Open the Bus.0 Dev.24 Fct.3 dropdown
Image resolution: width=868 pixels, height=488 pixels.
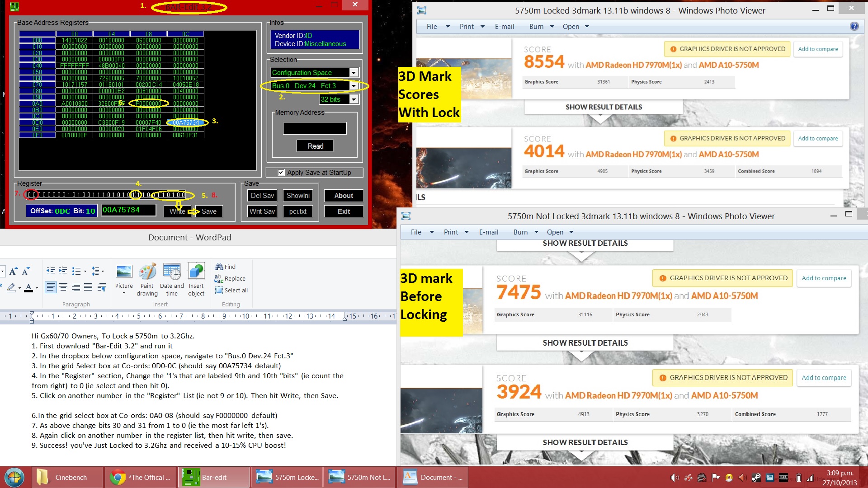(x=354, y=86)
